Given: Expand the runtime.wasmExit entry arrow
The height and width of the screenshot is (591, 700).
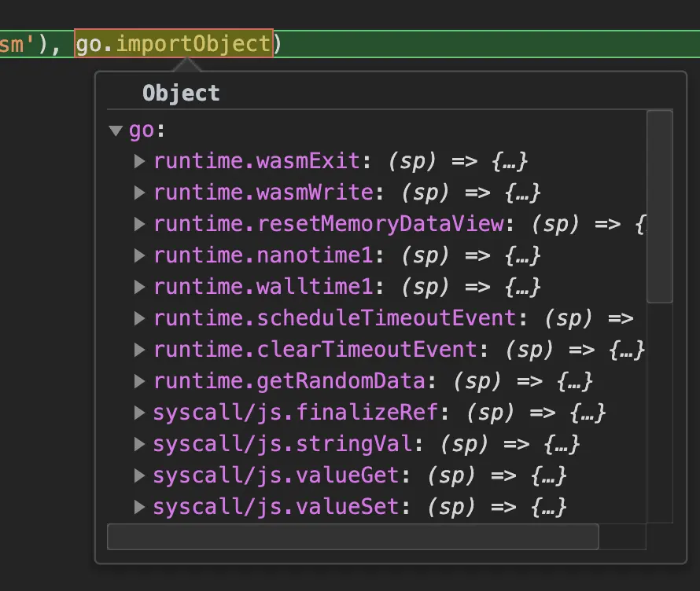Looking at the screenshot, I should pyautogui.click(x=140, y=161).
